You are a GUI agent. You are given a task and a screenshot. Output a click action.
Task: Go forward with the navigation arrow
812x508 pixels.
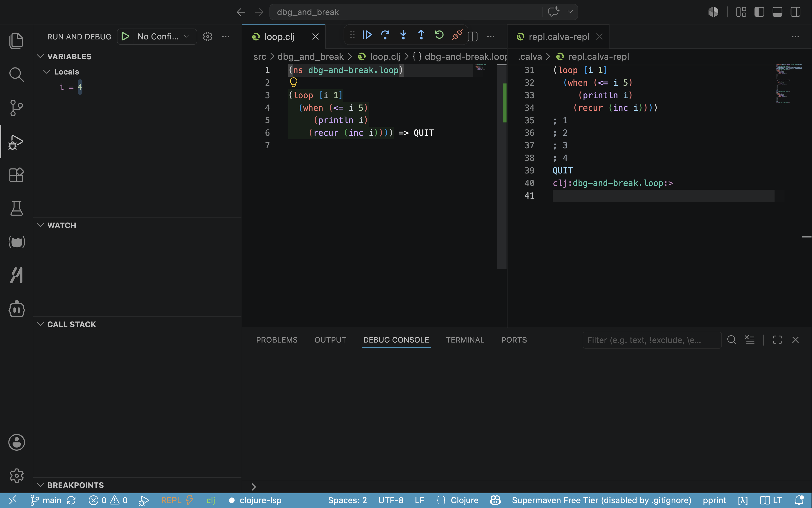coord(259,12)
